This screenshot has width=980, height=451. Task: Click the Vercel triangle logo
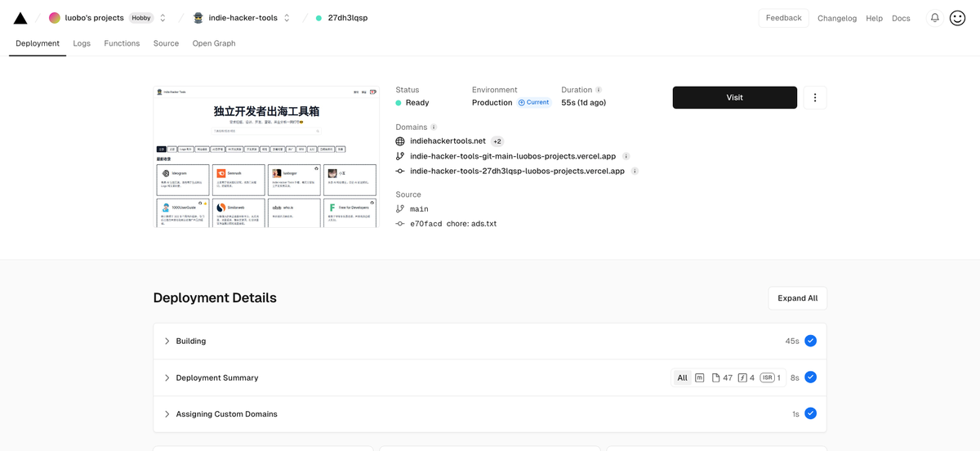coord(20,18)
